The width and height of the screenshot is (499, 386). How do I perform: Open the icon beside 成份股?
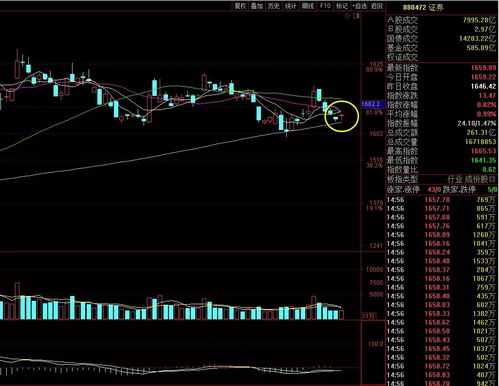coord(493,179)
